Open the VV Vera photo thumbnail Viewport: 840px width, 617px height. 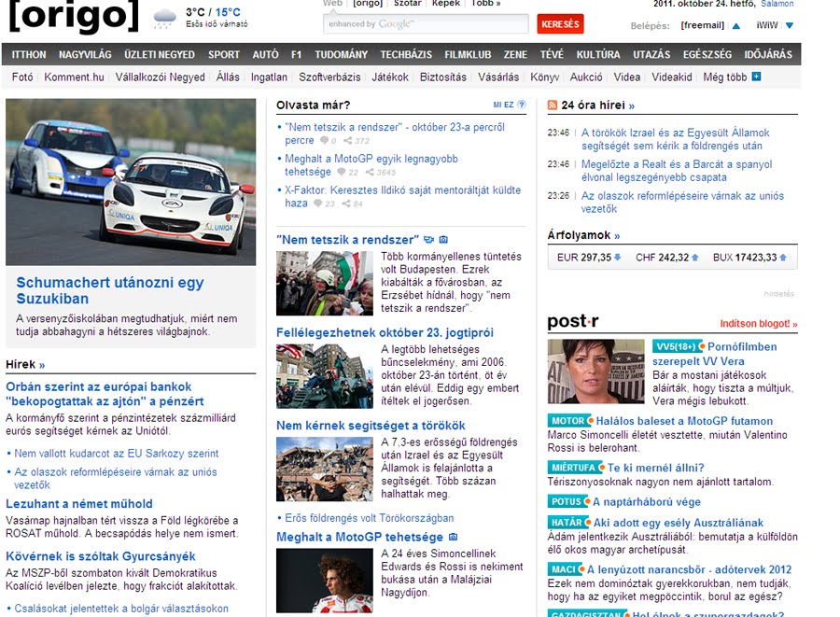coord(595,372)
